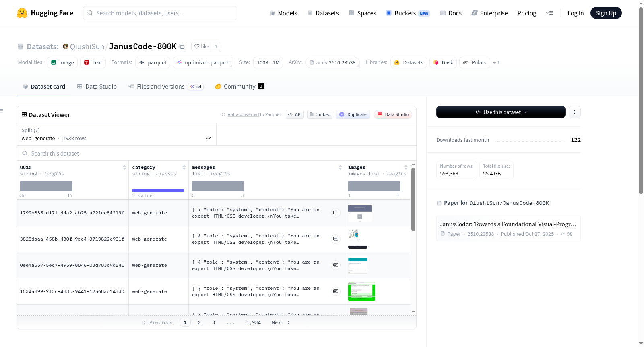
Task: Open green image thumbnail for row 1534a899
Action: tap(361, 291)
